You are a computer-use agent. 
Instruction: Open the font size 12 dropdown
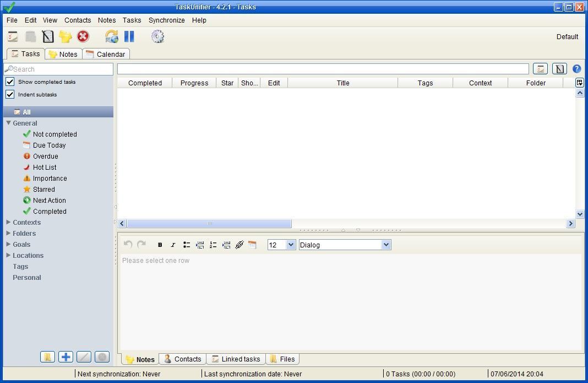tap(291, 245)
